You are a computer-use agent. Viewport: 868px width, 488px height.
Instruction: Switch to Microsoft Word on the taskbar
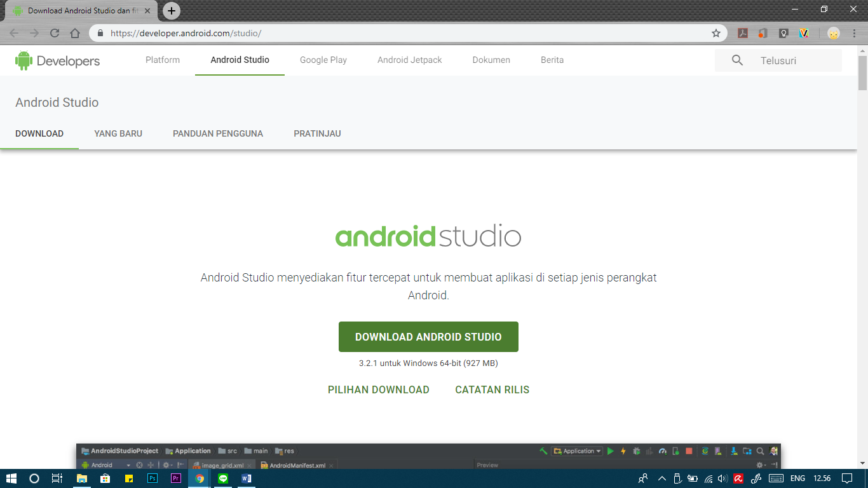pyautogui.click(x=247, y=478)
